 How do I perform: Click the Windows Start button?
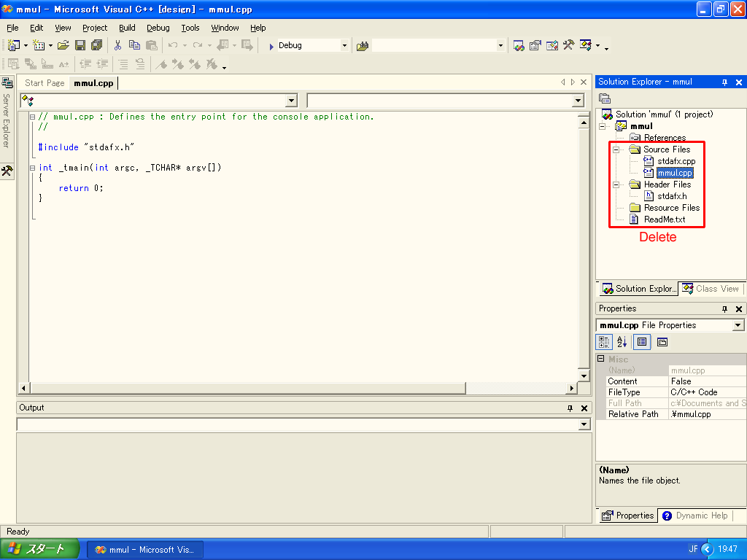[39, 549]
